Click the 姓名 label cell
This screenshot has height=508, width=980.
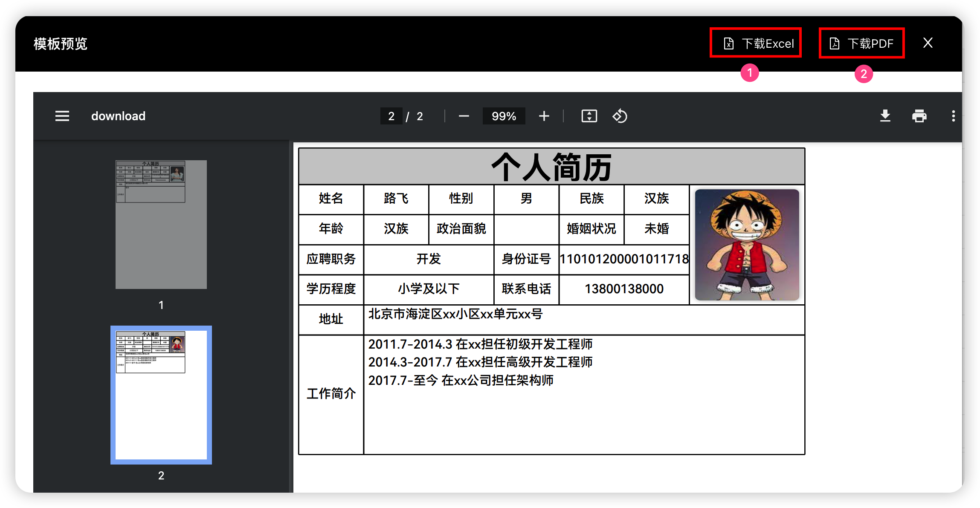coord(331,199)
